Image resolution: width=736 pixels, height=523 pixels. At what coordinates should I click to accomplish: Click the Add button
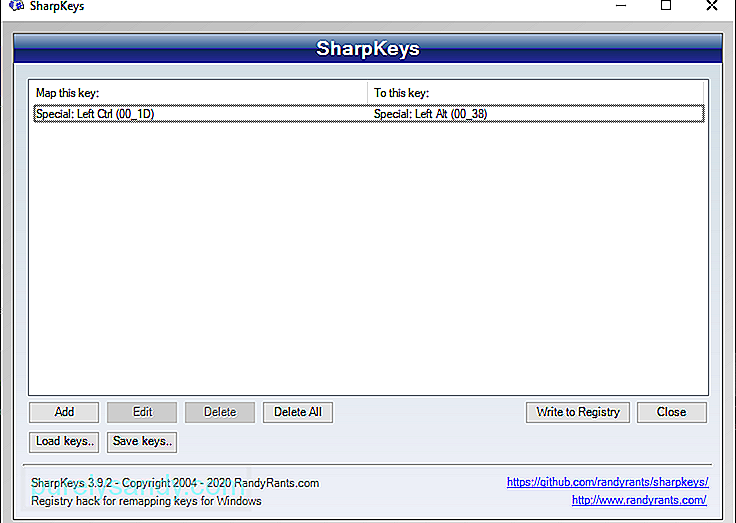pyautogui.click(x=64, y=412)
